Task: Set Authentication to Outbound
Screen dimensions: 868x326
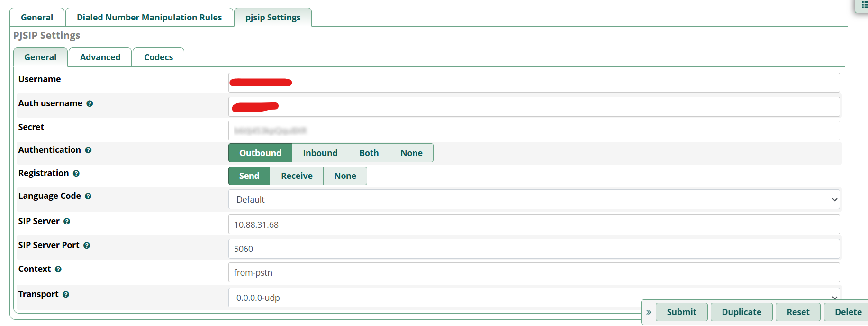Action: pyautogui.click(x=260, y=153)
